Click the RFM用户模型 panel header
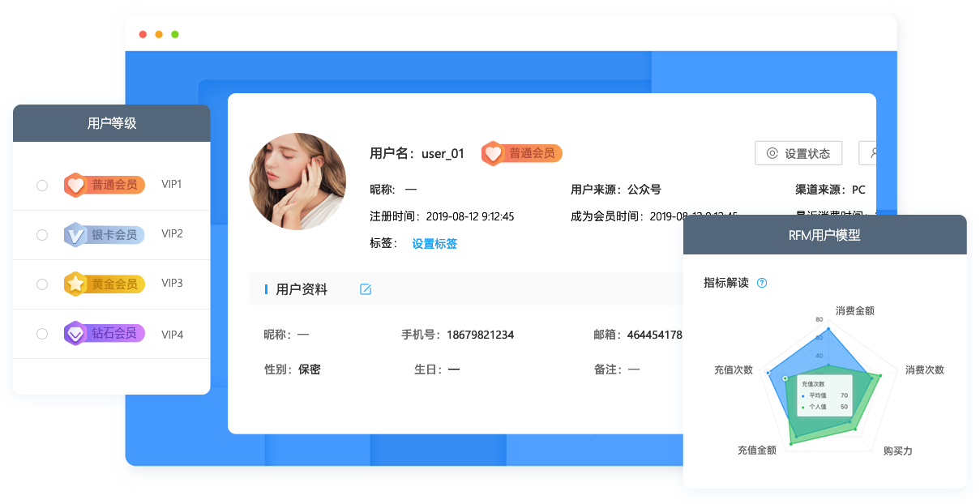980x504 pixels. tap(824, 235)
